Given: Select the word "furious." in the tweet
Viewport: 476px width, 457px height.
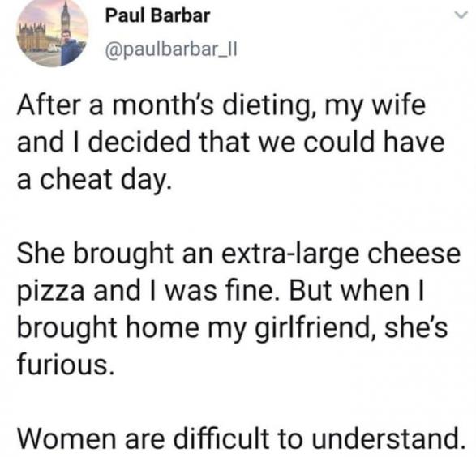Looking at the screenshot, I should [x=66, y=364].
